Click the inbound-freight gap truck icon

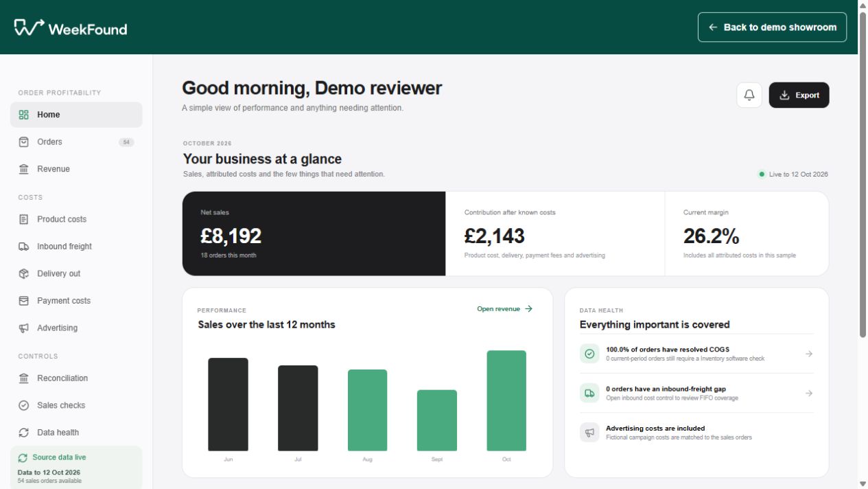click(589, 393)
